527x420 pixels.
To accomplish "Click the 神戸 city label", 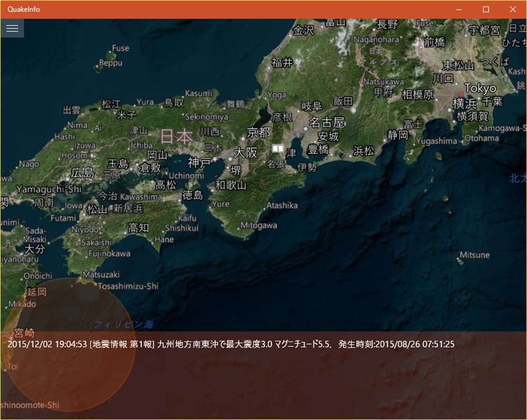I will 199,163.
